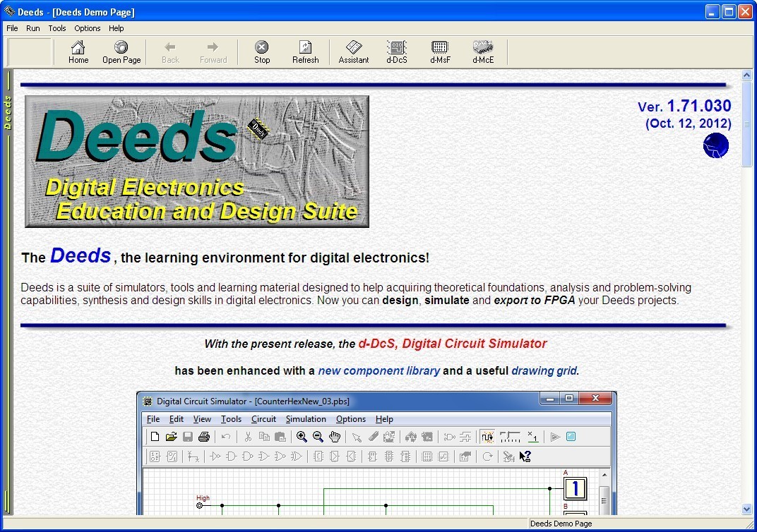Click the vertical Deeds side tab
Viewport: 757px width, 532px height.
7,112
